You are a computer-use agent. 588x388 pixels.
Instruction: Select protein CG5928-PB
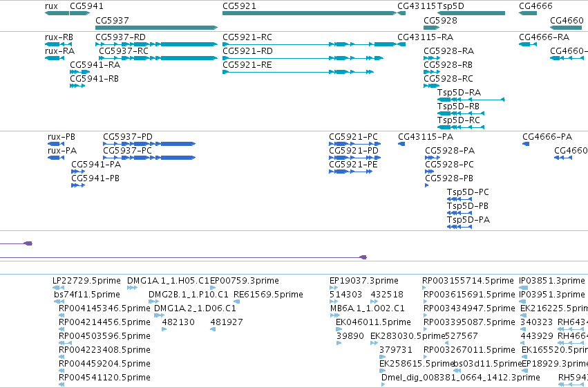coord(427,186)
